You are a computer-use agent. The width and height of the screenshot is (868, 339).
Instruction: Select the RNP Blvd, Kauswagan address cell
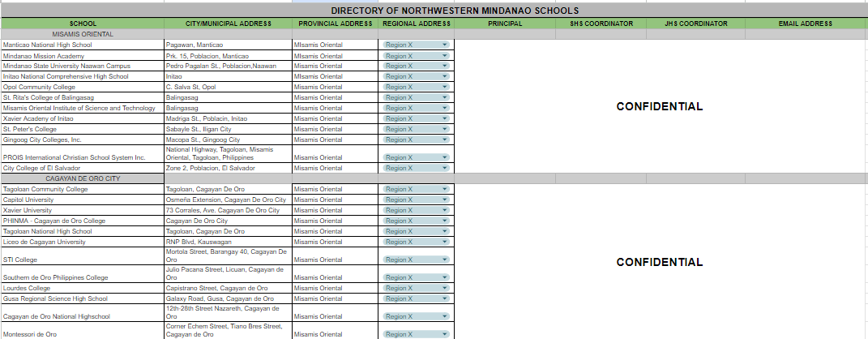pos(228,242)
